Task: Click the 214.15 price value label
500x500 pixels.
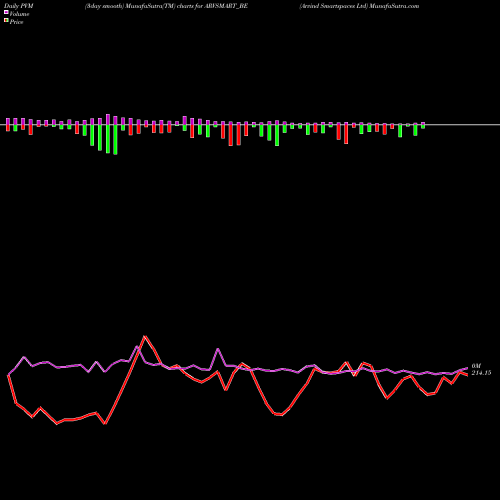Action: [x=481, y=373]
